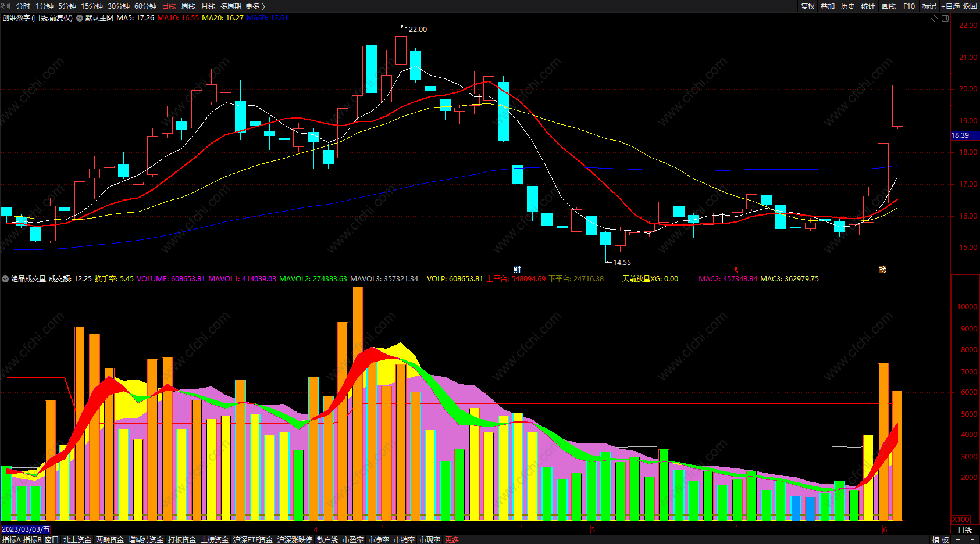
Task: Click the 标记 mark button
Action: coord(929,6)
